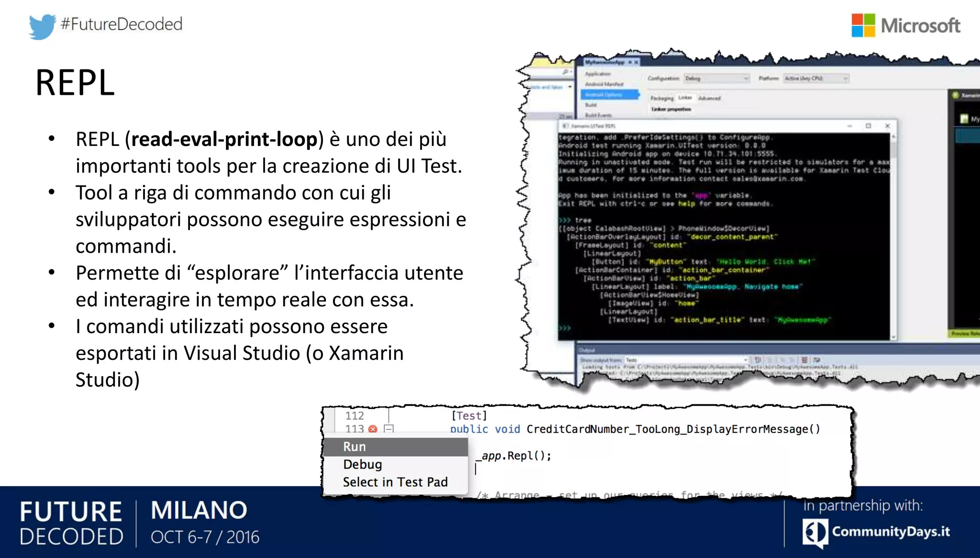Select the Application page in project properties

[x=598, y=74]
